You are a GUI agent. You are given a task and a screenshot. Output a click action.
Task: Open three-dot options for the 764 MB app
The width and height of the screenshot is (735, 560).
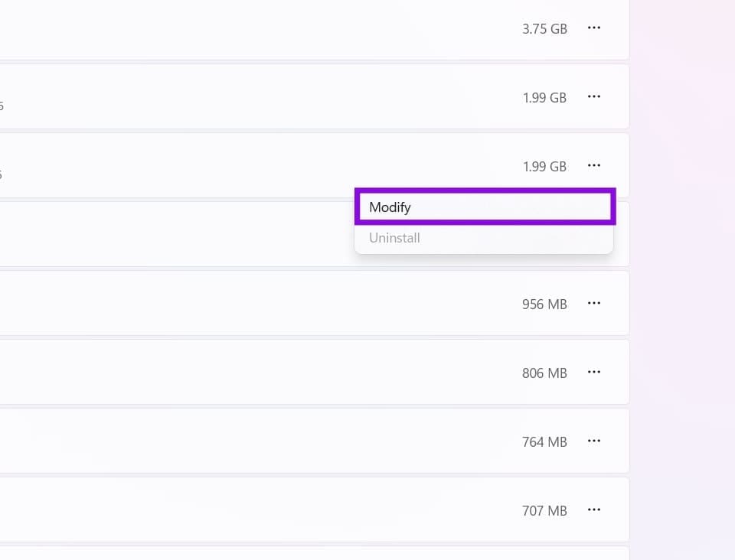(x=594, y=441)
